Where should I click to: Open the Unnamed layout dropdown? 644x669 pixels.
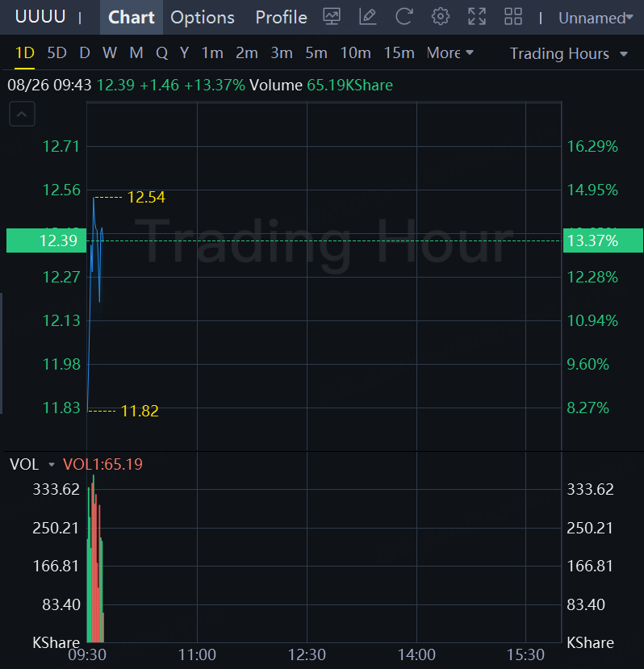tap(596, 18)
